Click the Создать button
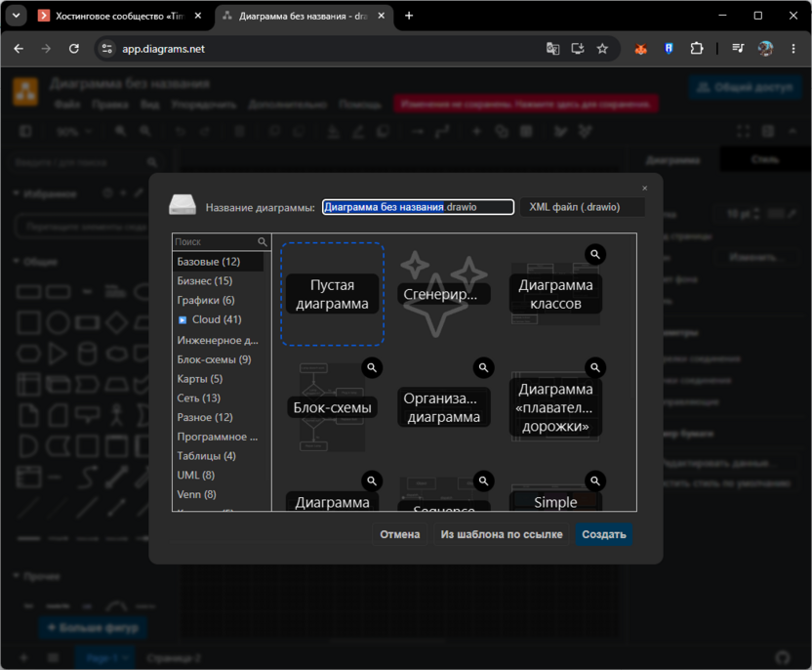Viewport: 812px width, 670px height. tap(604, 534)
